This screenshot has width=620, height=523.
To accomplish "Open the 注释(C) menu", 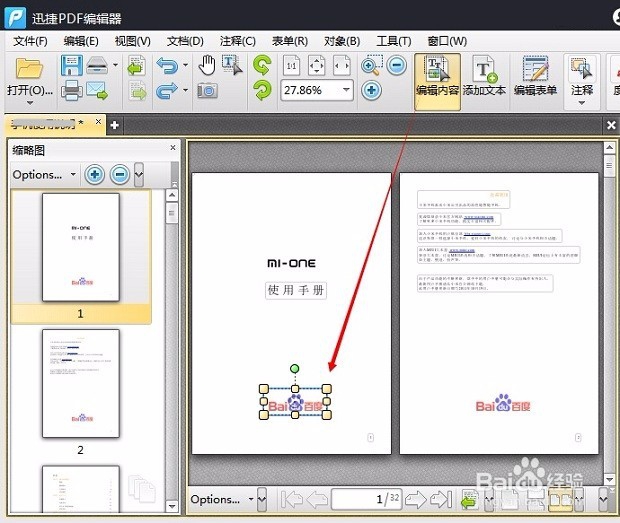I will tap(238, 41).
